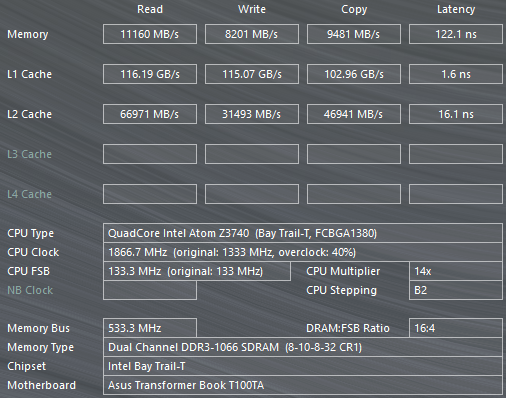Screen dimensions: 506x398
Task: Click the CPU FSB 133.3 MHz field
Action: 197,271
